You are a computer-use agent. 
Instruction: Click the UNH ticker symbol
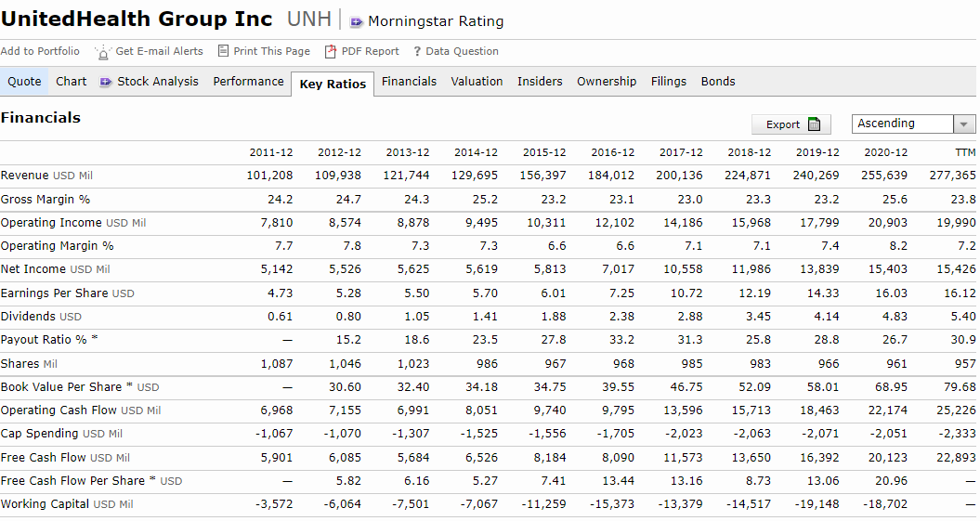tap(308, 19)
